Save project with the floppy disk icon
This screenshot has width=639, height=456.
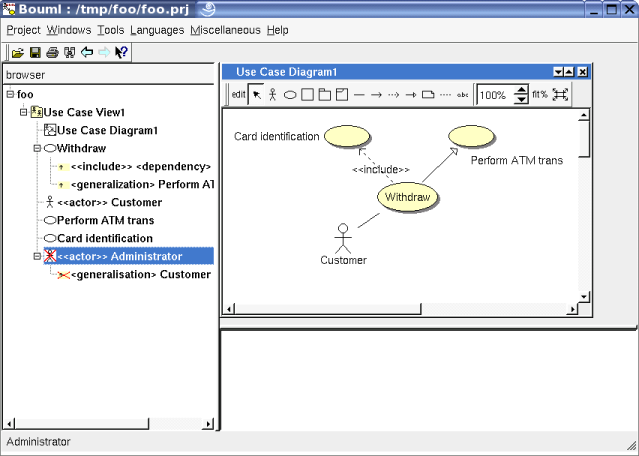[x=35, y=53]
